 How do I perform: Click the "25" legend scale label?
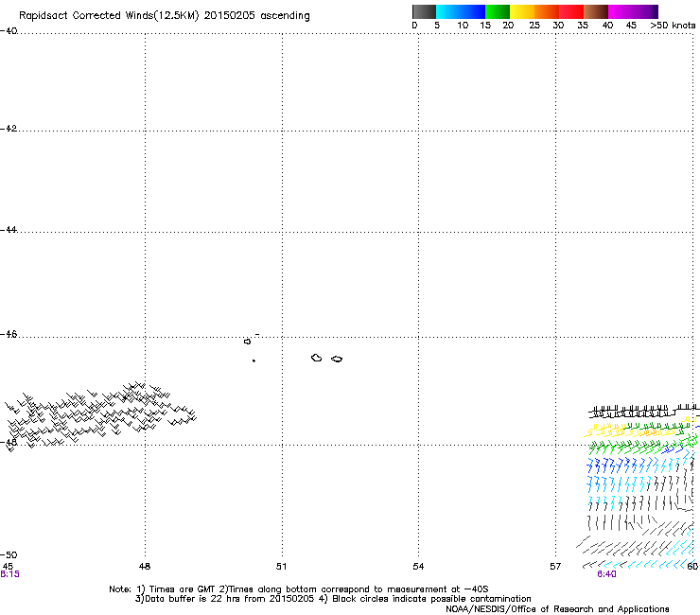point(534,26)
